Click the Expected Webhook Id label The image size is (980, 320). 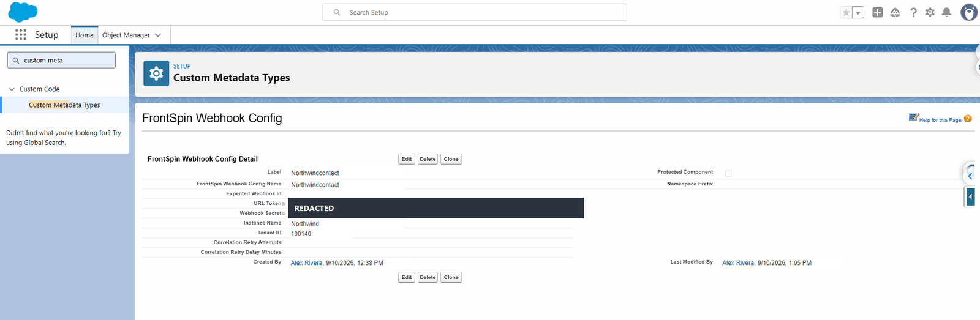254,193
